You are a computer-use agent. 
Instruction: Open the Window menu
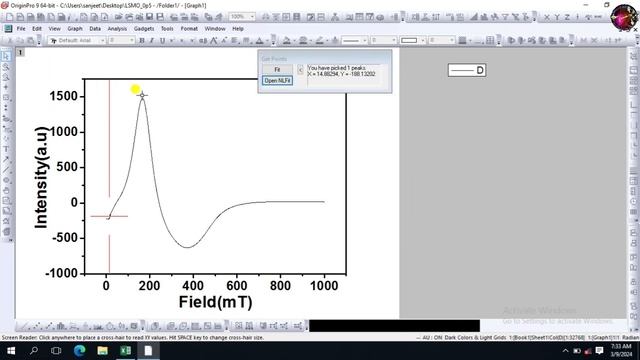coord(215,29)
